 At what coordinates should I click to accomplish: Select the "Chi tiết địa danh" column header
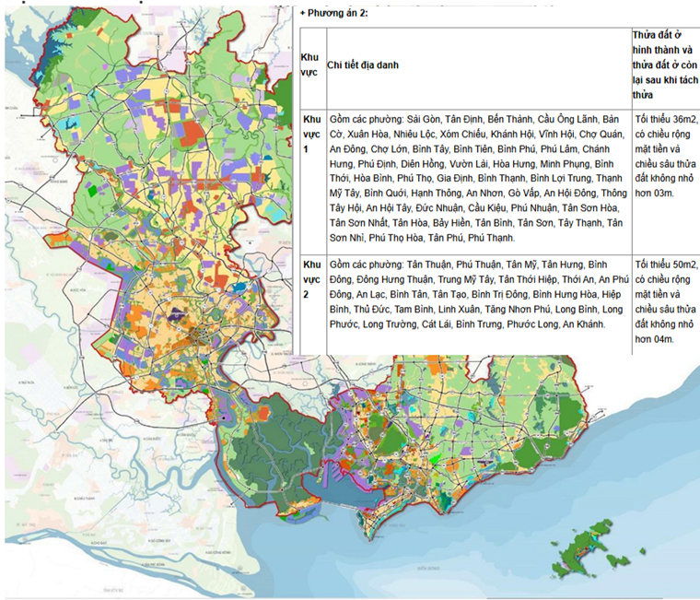tap(363, 65)
